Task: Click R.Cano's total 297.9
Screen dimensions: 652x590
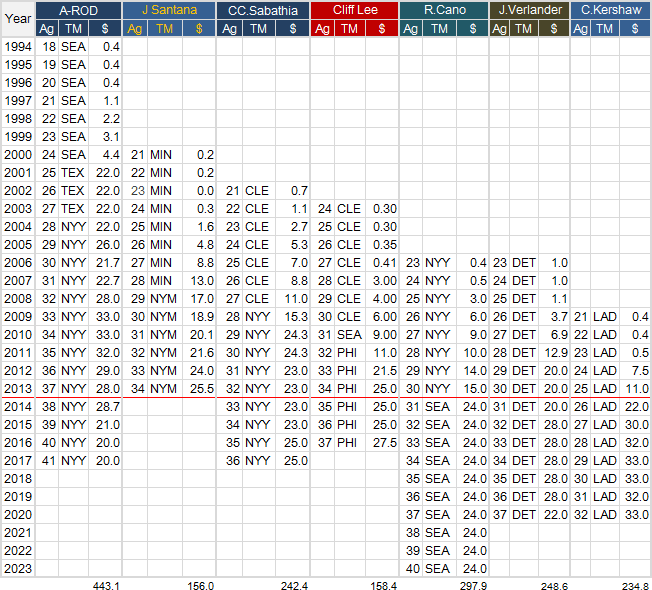Action: (473, 586)
